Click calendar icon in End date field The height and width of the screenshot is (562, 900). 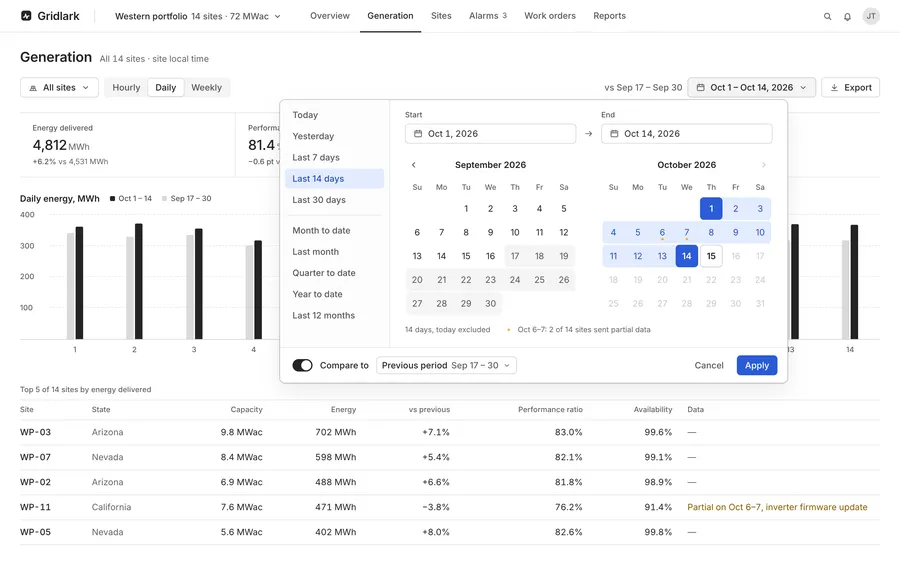tap(614, 134)
